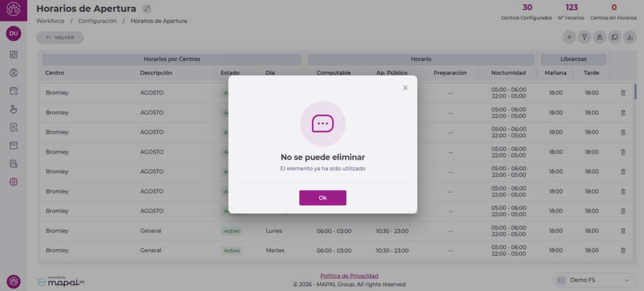Image resolution: width=644 pixels, height=291 pixels.
Task: Click the plus icon to add schedule
Action: tap(569, 38)
